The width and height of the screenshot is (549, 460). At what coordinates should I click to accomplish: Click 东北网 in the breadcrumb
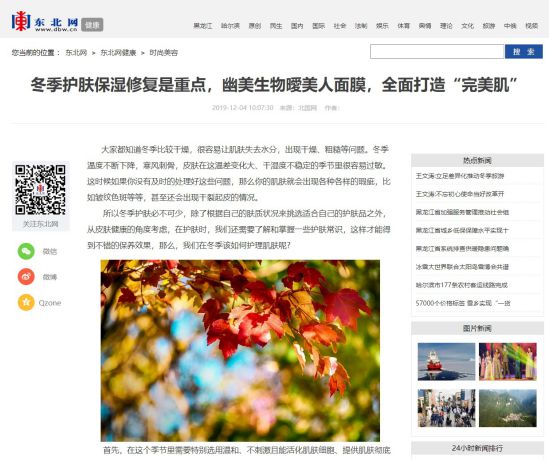[x=76, y=53]
